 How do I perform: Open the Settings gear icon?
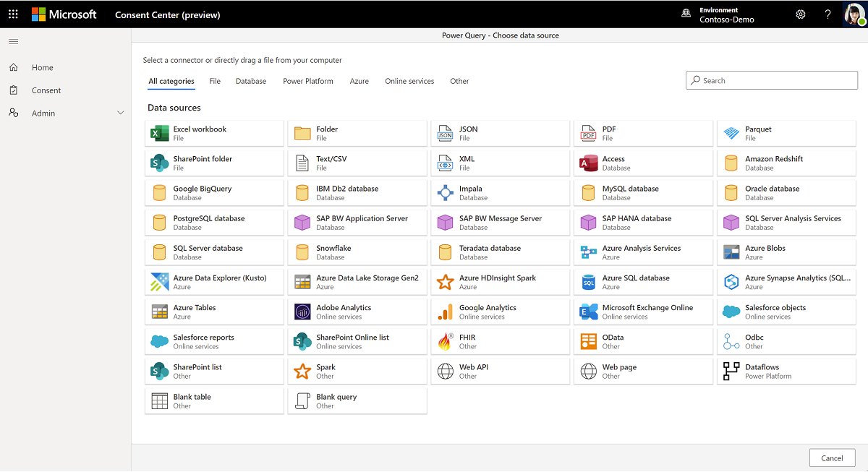click(x=801, y=14)
